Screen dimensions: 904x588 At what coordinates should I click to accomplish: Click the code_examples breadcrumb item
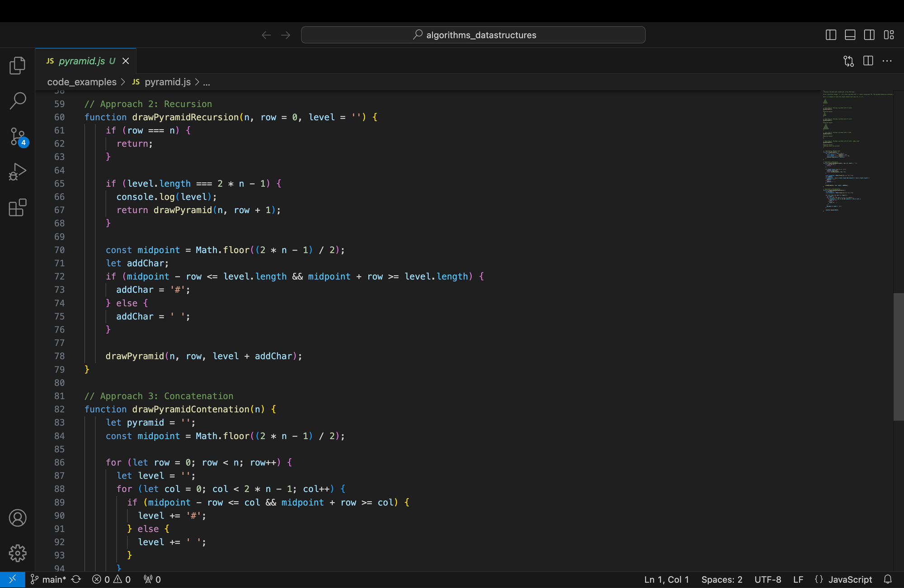point(81,82)
